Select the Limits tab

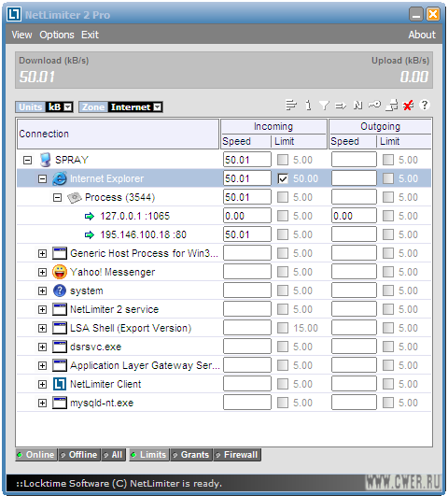(149, 455)
